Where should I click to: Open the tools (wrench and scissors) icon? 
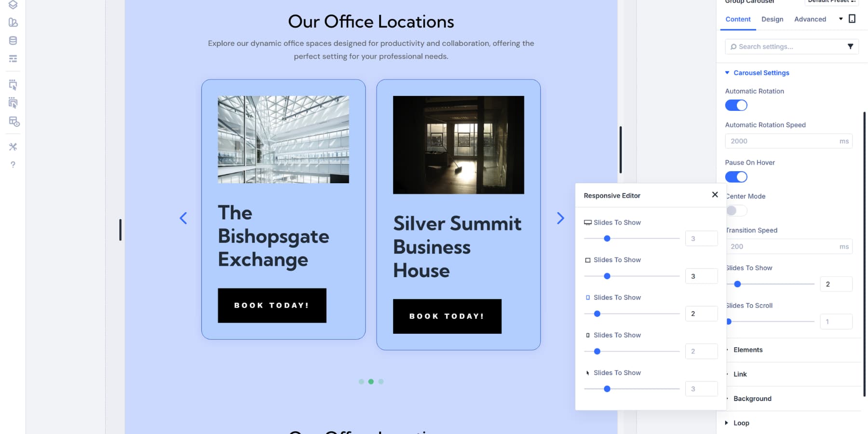[x=13, y=146]
